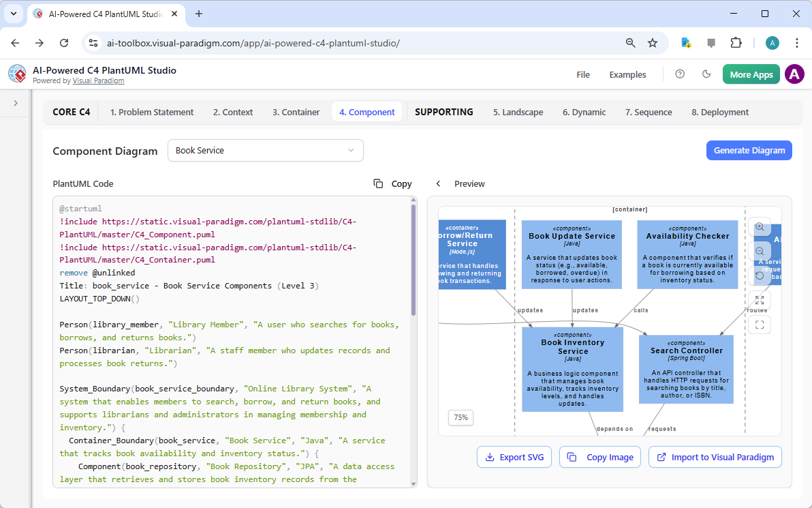
Task: Zoom out on the diagram preview
Action: 760,251
